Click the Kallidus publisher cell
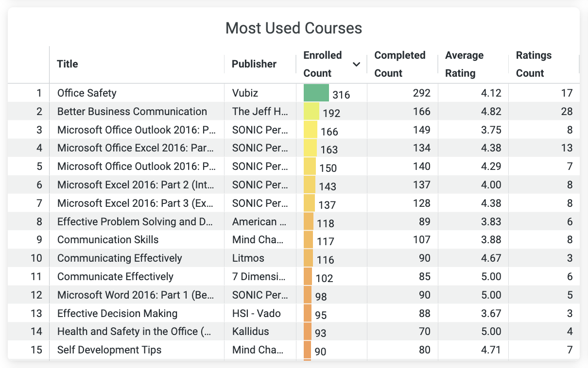 [x=250, y=332]
